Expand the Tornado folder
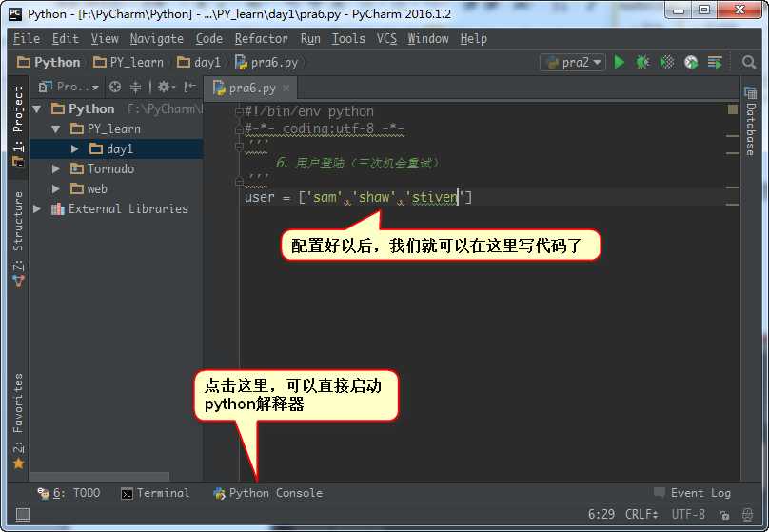The height and width of the screenshot is (532, 769). (x=56, y=169)
